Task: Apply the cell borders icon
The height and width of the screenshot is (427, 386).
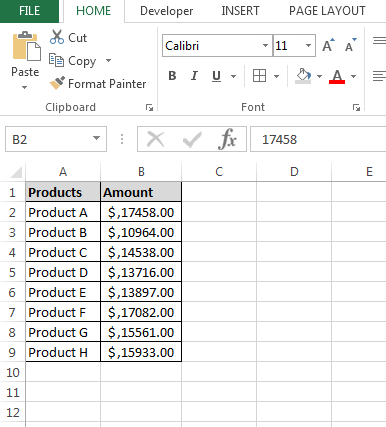Action: pos(259,76)
